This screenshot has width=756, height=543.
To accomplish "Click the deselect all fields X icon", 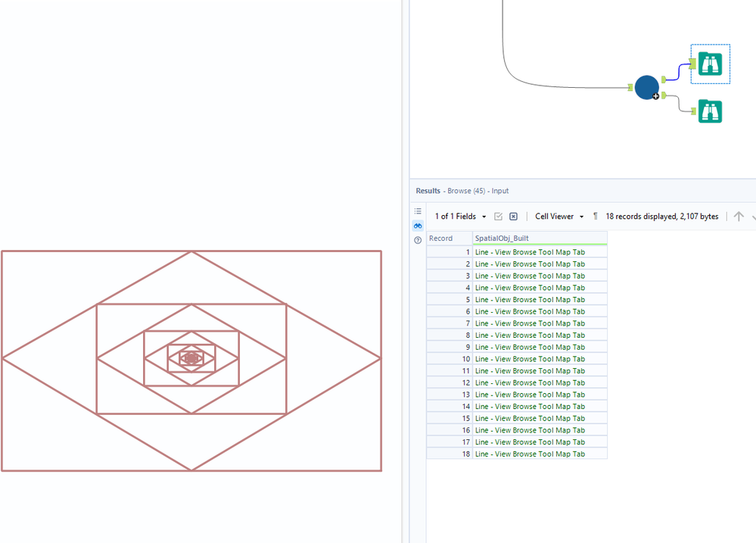I will pos(514,217).
